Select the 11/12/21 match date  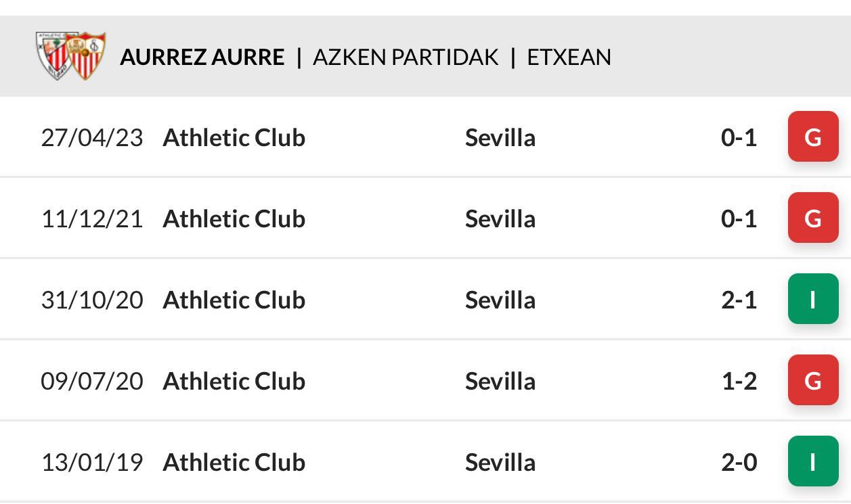point(92,219)
